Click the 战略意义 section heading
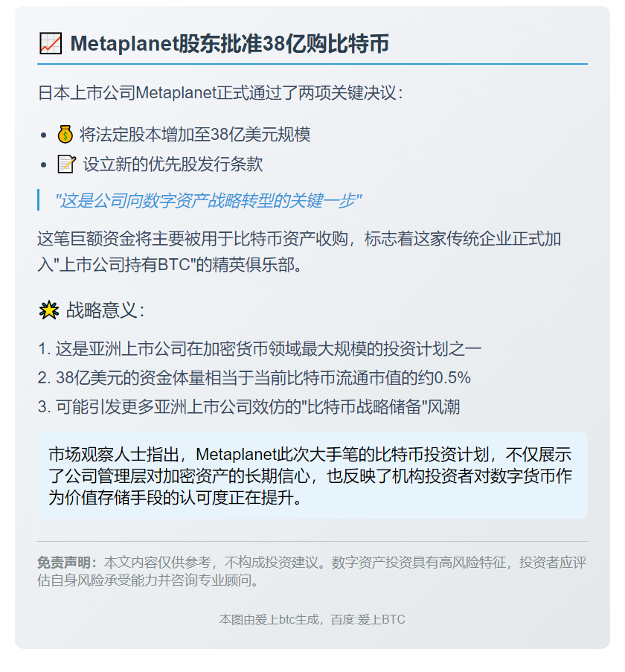The height and width of the screenshot is (672, 625). (x=106, y=310)
